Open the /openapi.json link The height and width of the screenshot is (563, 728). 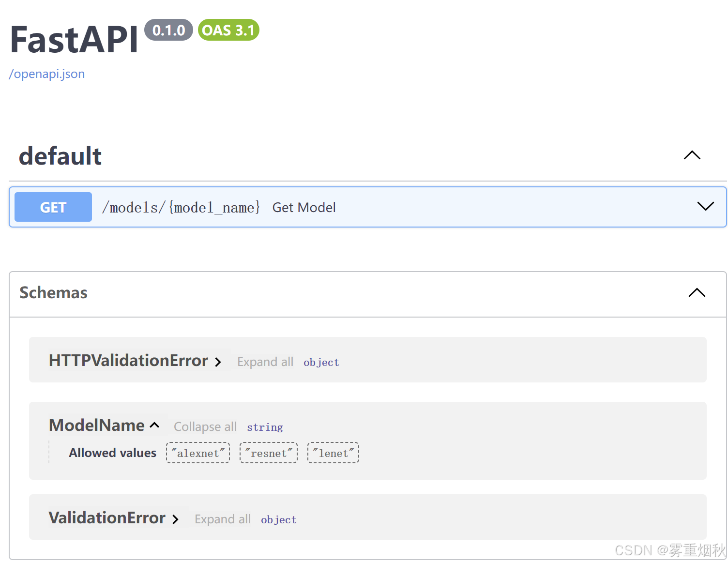click(47, 74)
